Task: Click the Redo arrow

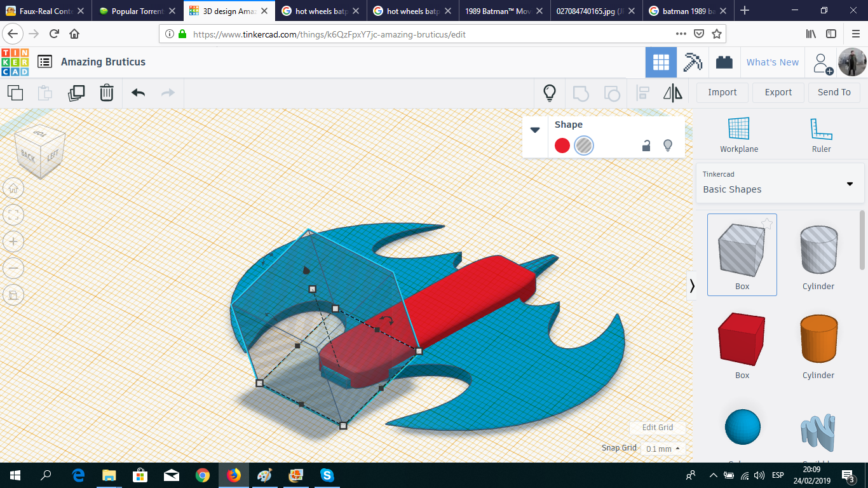Action: [168, 93]
